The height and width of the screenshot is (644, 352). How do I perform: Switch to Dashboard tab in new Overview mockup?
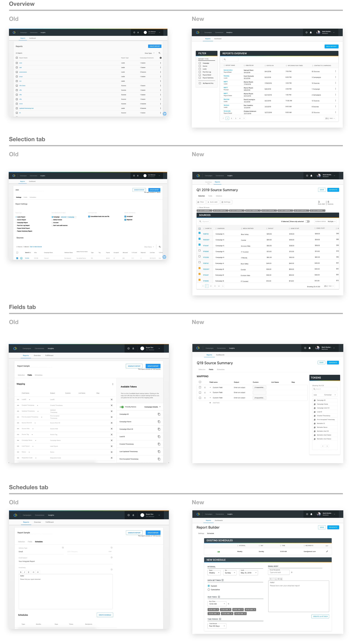pos(218,39)
